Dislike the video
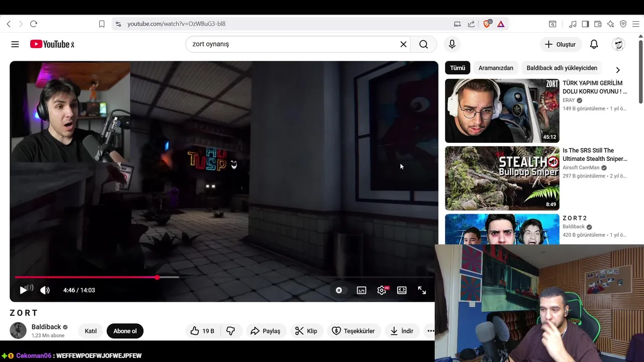644x362 pixels. (231, 331)
